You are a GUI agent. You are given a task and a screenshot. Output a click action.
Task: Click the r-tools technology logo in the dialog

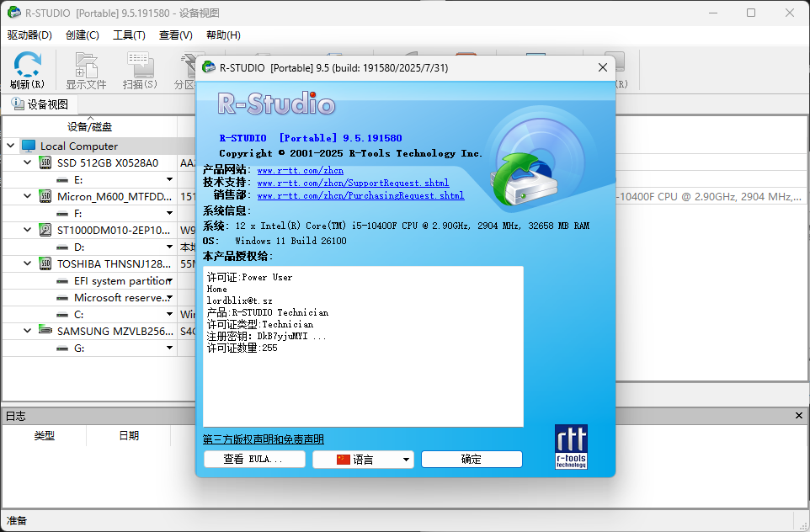pyautogui.click(x=571, y=447)
